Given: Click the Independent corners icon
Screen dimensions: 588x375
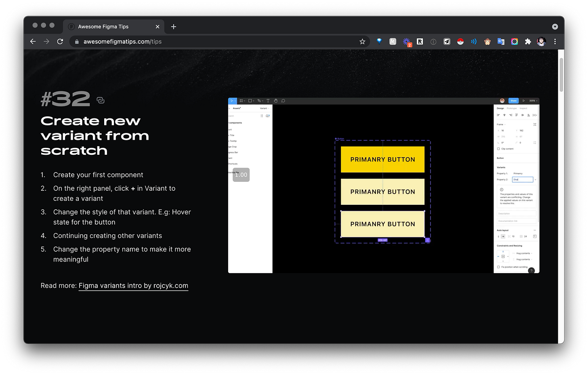Looking at the screenshot, I should [x=535, y=143].
